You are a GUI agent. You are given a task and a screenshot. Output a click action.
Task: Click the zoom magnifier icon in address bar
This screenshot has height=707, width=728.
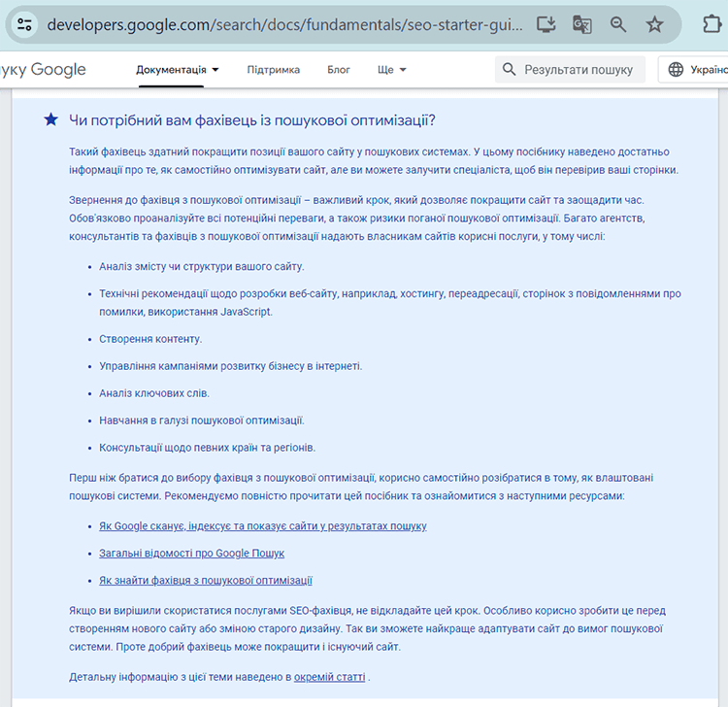[x=618, y=24]
